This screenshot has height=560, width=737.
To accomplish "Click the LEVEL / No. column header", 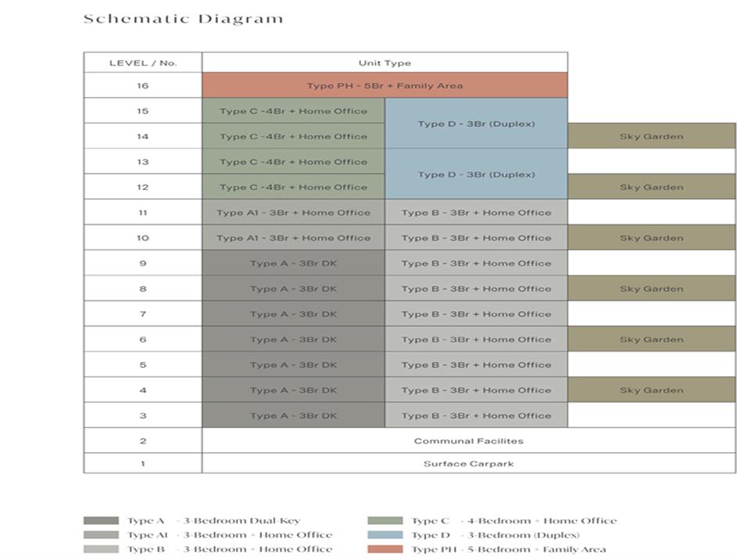I will 142,62.
